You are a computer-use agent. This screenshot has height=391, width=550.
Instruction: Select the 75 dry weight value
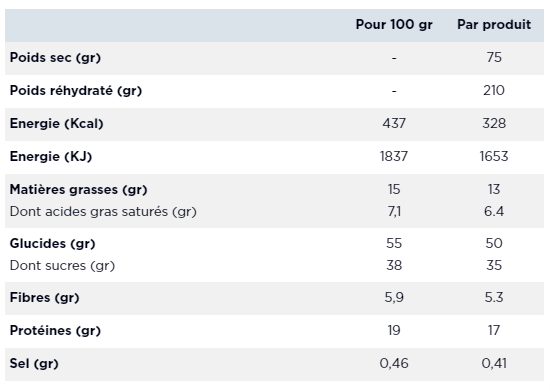[x=494, y=58]
